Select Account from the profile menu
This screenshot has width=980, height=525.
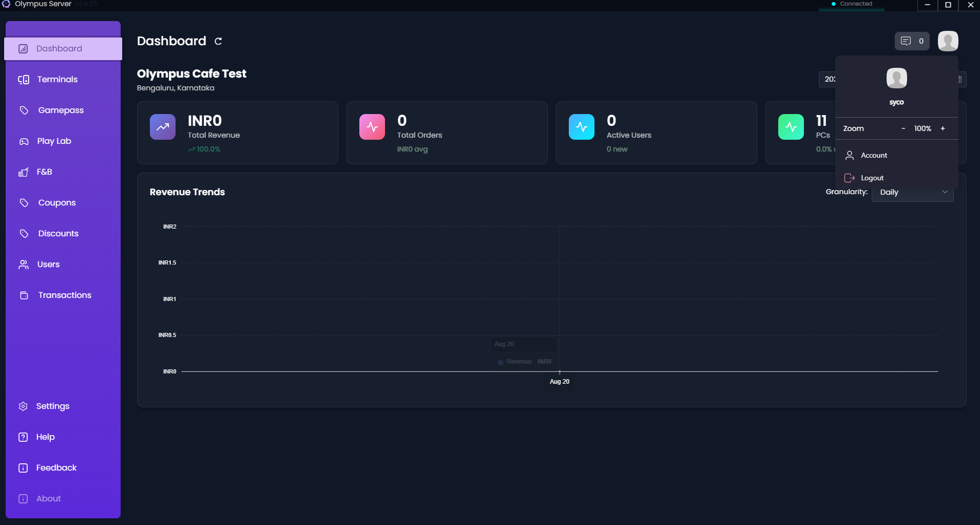click(873, 155)
